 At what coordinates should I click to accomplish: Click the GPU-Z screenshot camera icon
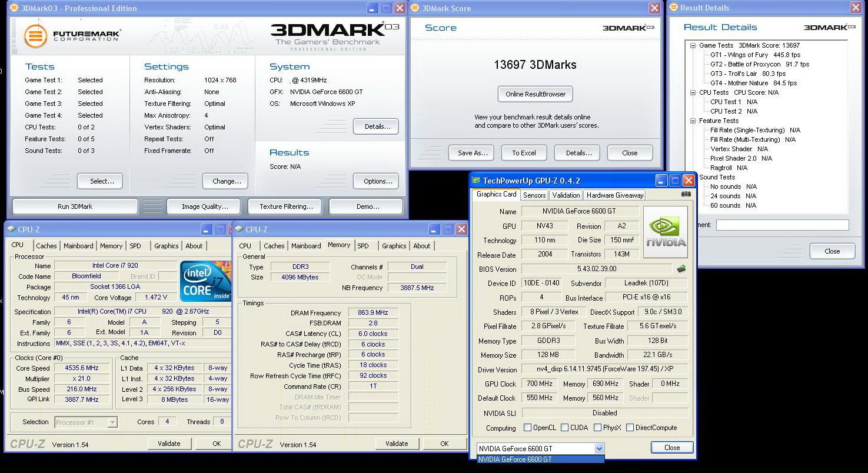[686, 194]
